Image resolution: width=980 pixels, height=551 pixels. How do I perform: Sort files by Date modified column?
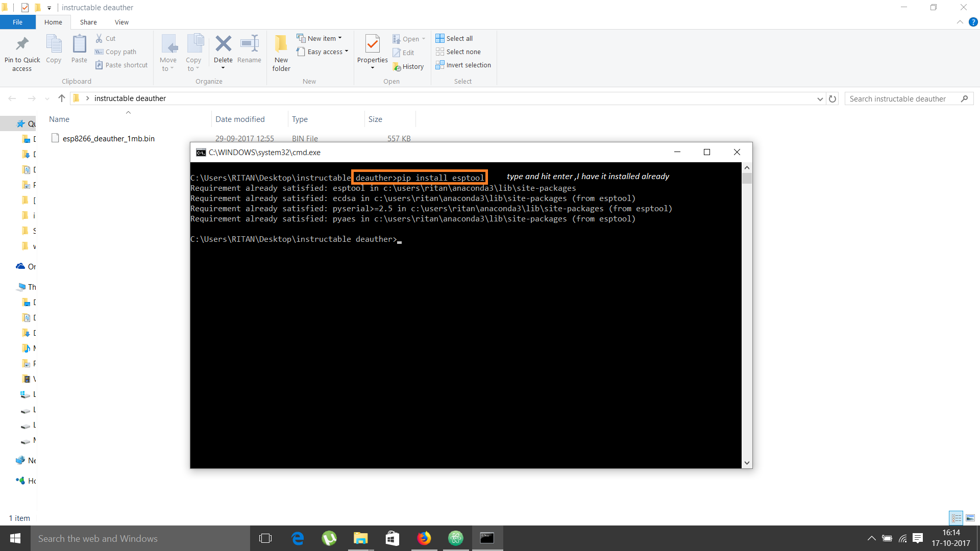click(240, 119)
